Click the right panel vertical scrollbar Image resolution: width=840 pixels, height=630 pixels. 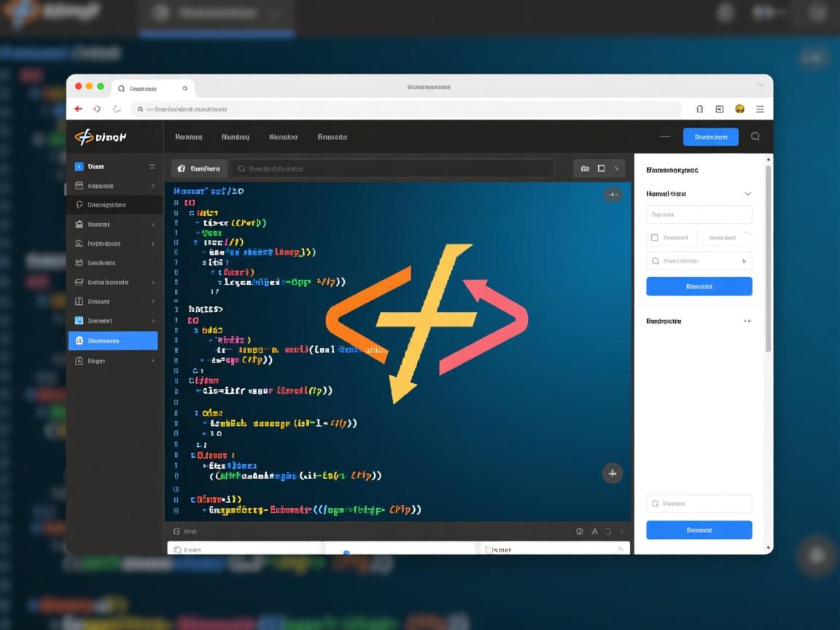768,255
